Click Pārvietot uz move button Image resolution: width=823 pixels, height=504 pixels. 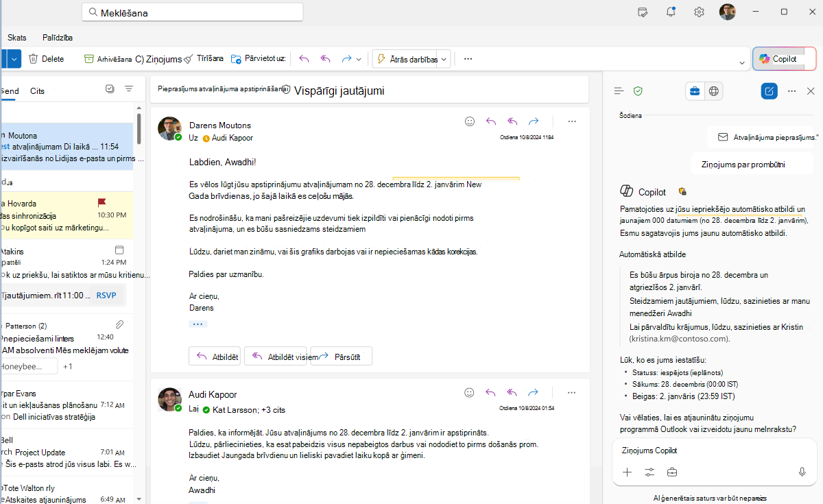coord(258,59)
